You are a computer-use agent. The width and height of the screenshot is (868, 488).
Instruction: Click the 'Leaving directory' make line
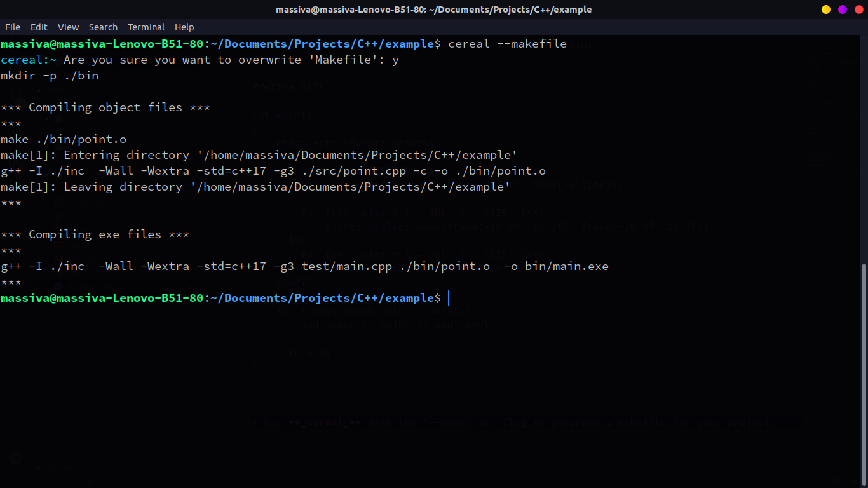pyautogui.click(x=255, y=187)
